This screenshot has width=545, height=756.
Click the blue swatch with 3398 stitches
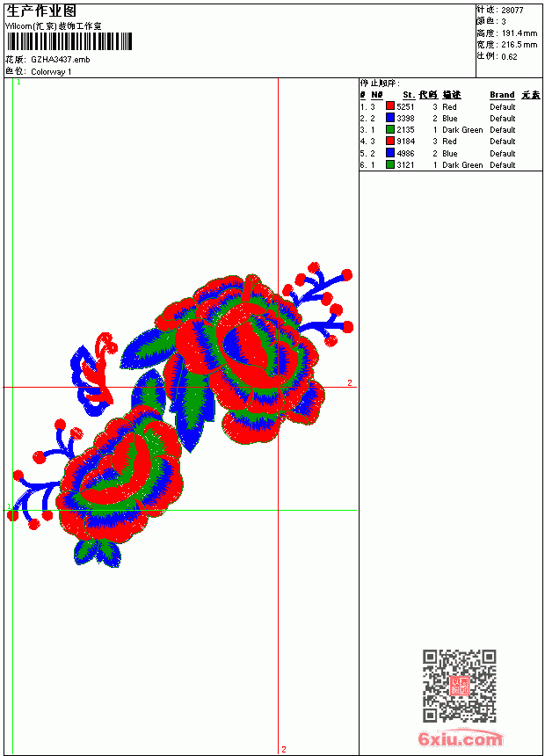[390, 118]
